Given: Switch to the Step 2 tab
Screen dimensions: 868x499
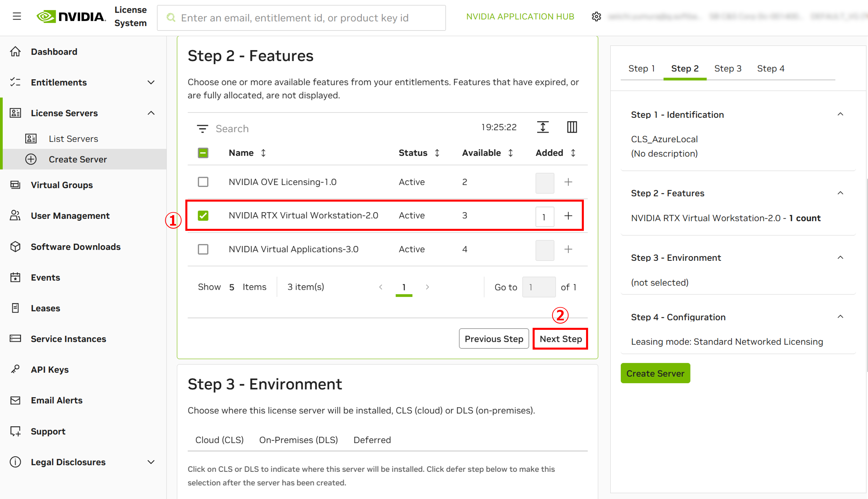Looking at the screenshot, I should point(685,69).
